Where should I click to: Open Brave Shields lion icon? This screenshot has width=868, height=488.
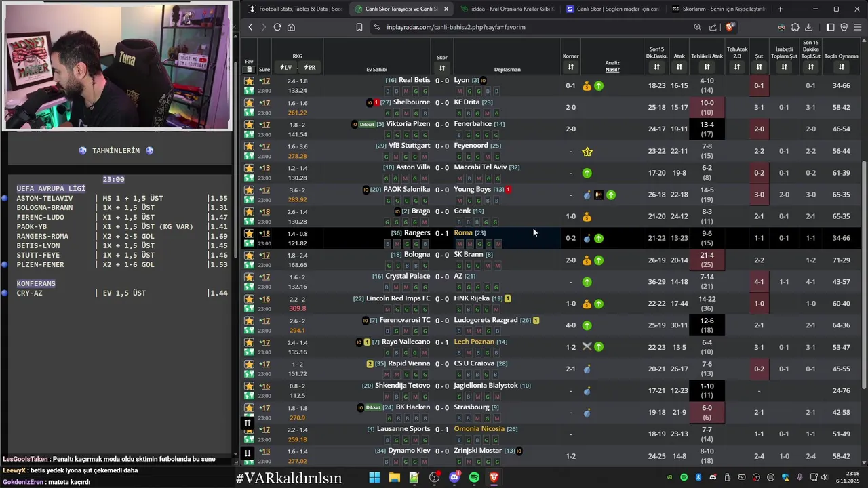tap(730, 27)
